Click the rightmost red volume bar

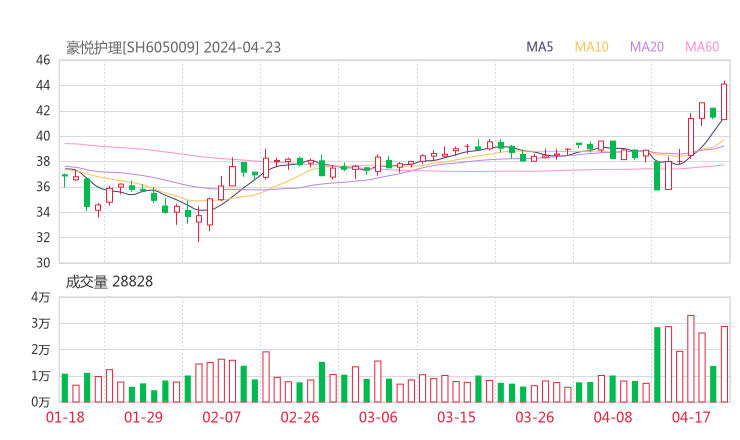724,363
